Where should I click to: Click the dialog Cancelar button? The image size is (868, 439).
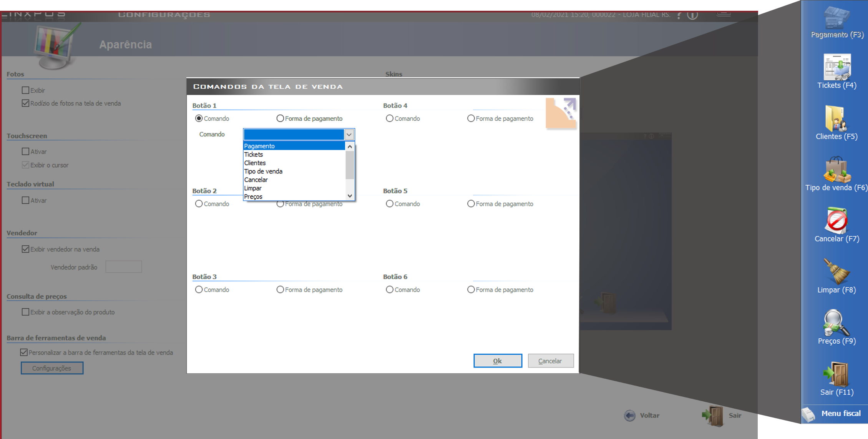pos(550,361)
